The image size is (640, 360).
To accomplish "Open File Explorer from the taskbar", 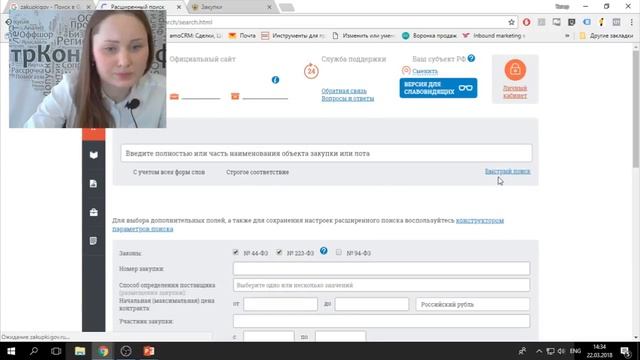I will (80, 351).
